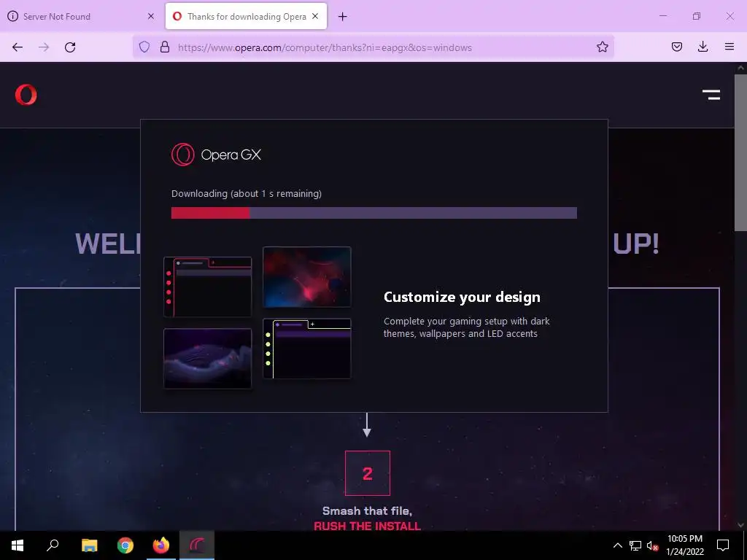Screen dimensions: 747x560
Task: Click the Downloading about 1 s remaining text
Action: coord(247,194)
